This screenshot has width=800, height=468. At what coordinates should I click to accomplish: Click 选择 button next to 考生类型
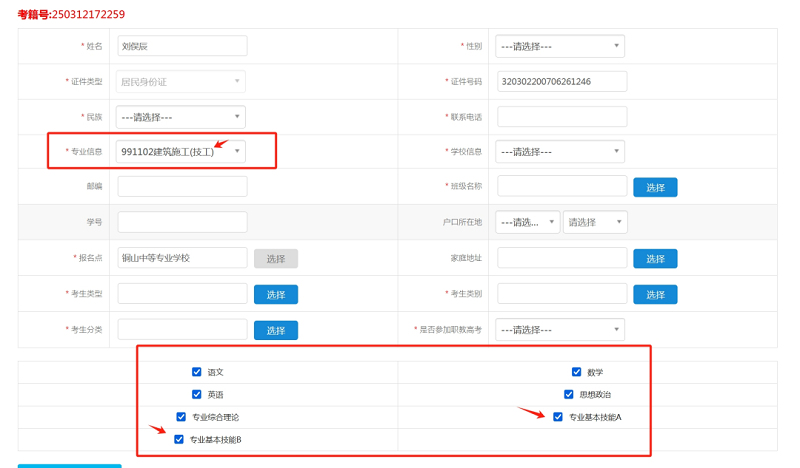276,294
